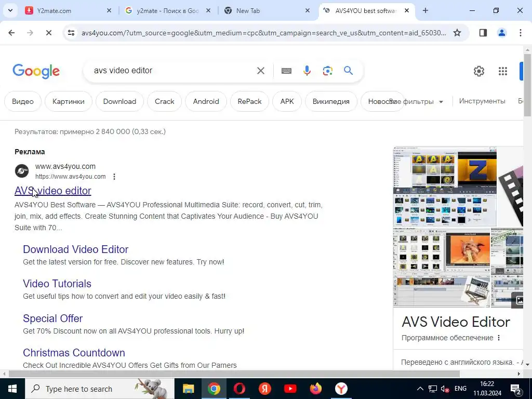Open Yandex Browser in taskbar
The width and height of the screenshot is (532, 399).
[x=341, y=389]
